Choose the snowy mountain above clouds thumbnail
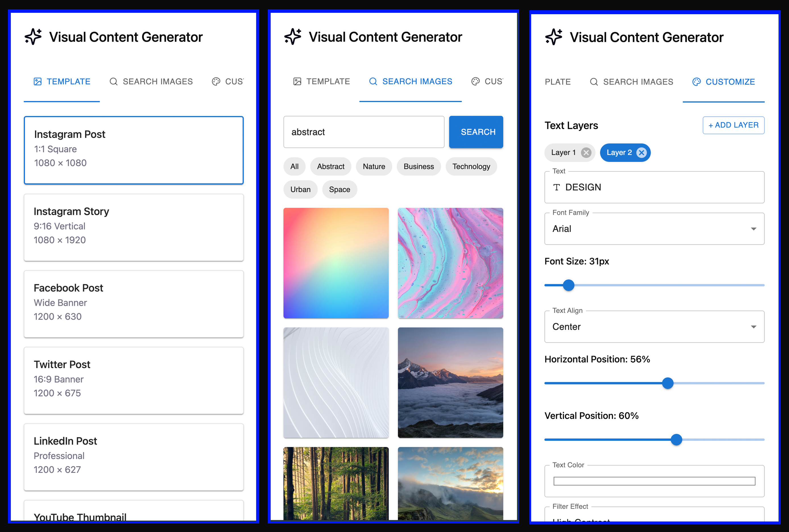The height and width of the screenshot is (532, 789). point(450,383)
